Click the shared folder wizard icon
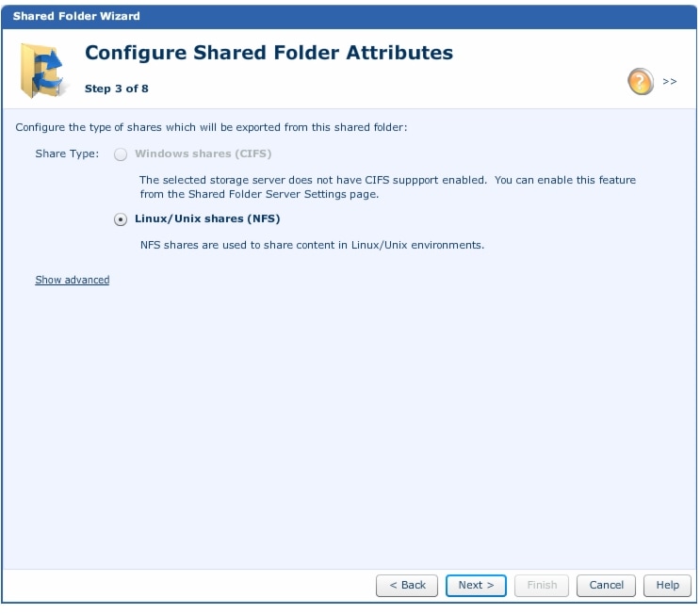700x614 pixels. click(x=42, y=71)
